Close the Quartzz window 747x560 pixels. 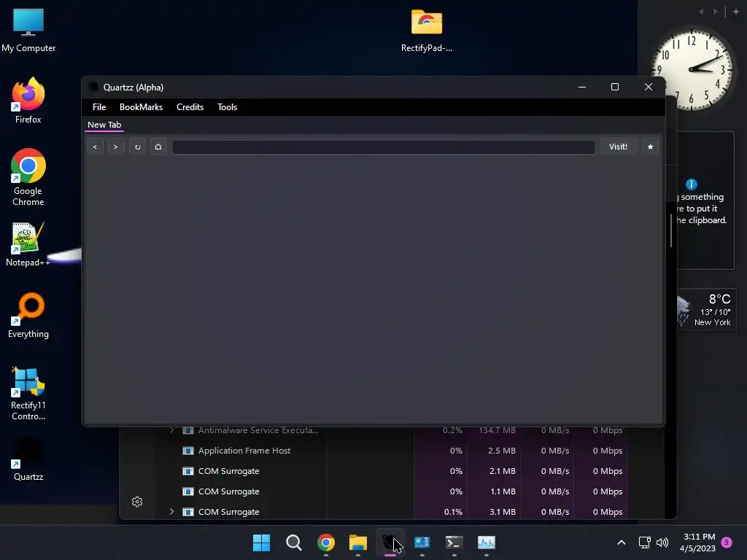pyautogui.click(x=649, y=87)
